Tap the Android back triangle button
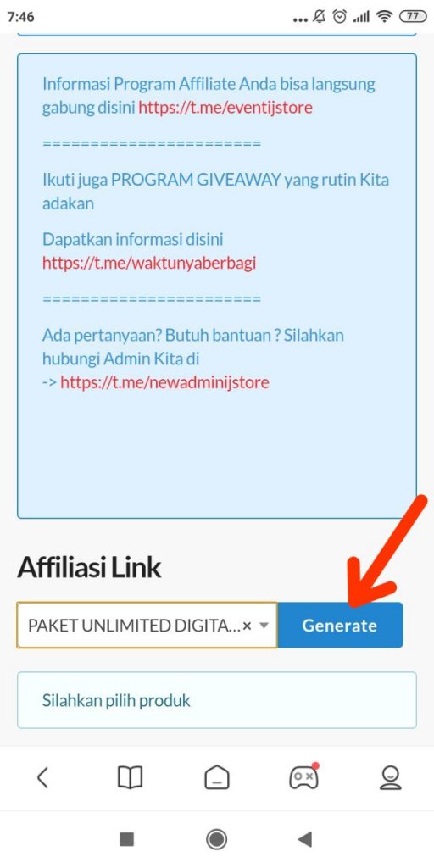The image size is (434, 868). coord(305,840)
